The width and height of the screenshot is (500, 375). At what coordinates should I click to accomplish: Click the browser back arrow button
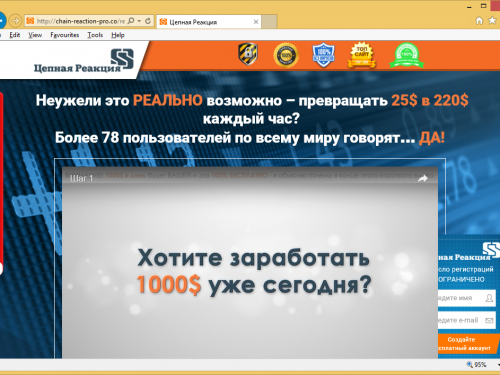point(2,21)
